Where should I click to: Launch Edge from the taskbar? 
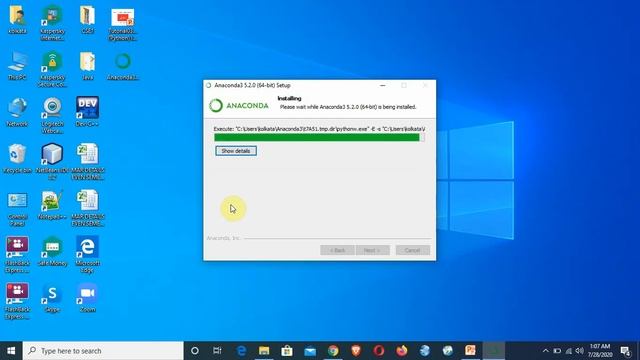[241, 351]
